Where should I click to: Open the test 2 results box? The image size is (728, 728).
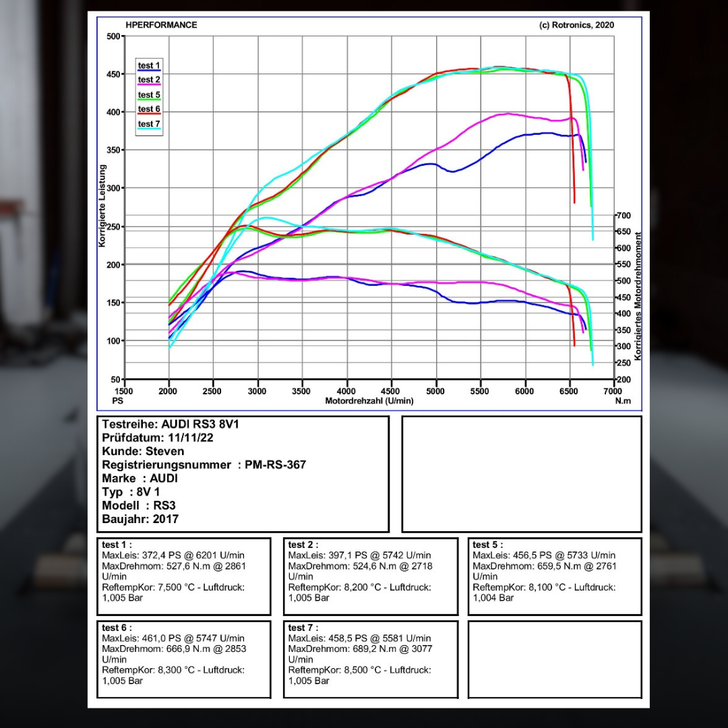(369, 576)
